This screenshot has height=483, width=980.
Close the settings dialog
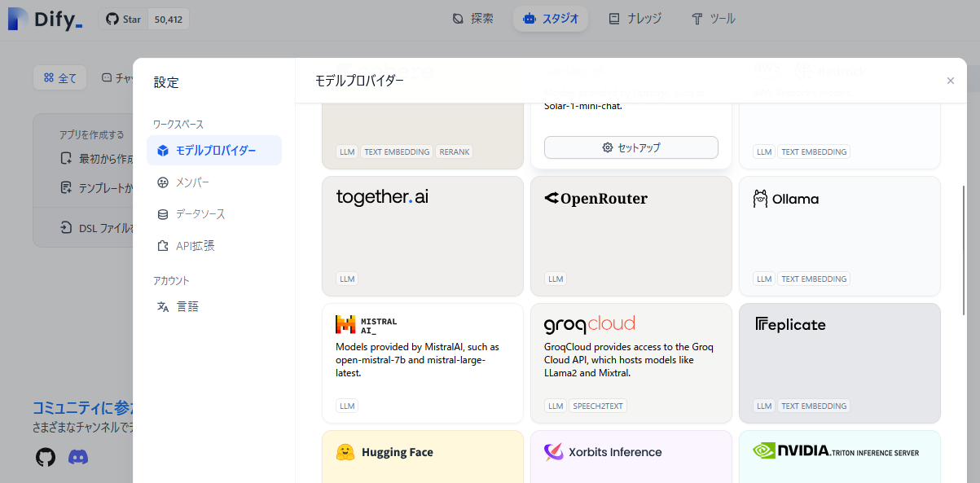tap(950, 81)
